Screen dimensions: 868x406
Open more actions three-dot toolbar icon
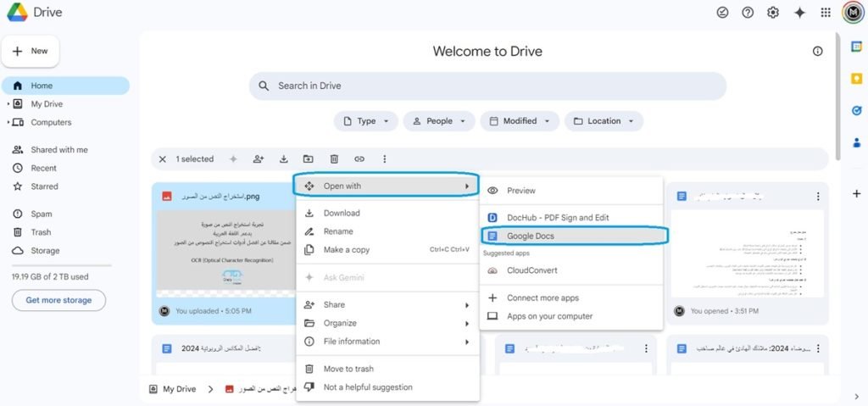click(385, 159)
